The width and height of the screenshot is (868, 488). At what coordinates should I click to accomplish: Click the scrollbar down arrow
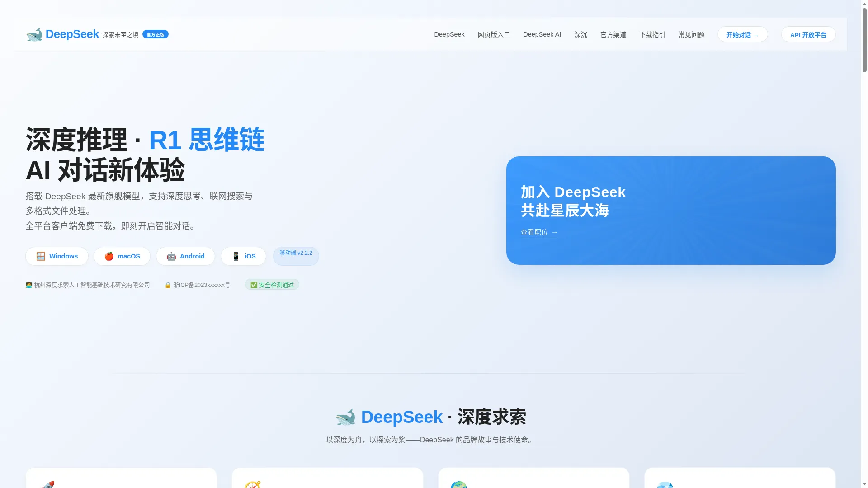[x=864, y=484]
